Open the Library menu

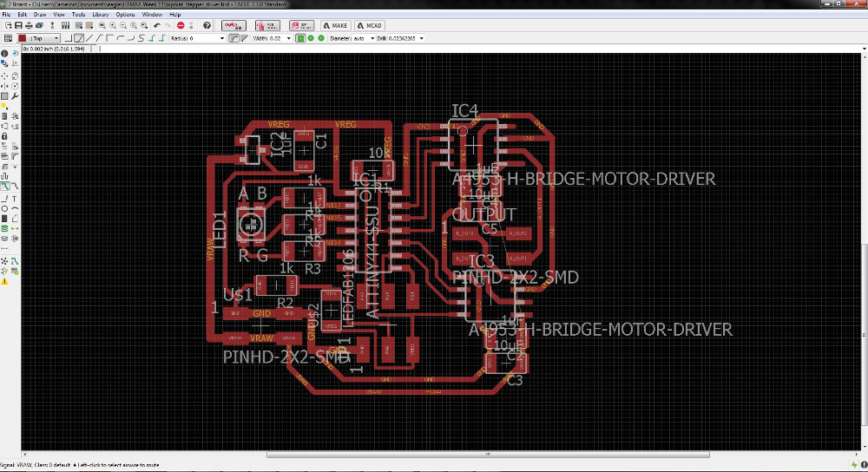pos(100,15)
